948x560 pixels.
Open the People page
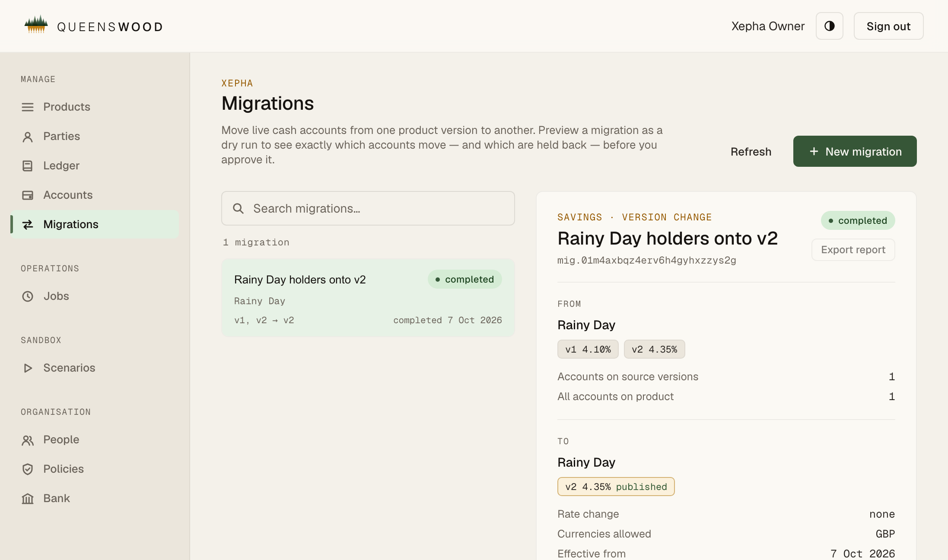point(94,439)
